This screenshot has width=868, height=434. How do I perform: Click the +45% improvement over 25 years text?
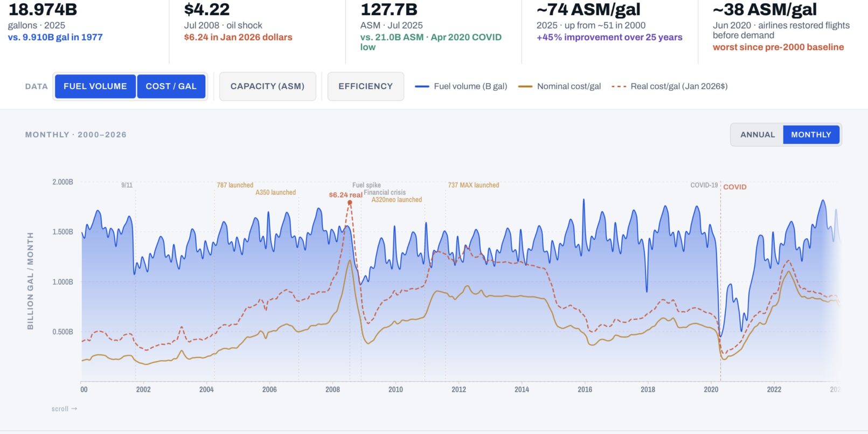click(x=609, y=37)
